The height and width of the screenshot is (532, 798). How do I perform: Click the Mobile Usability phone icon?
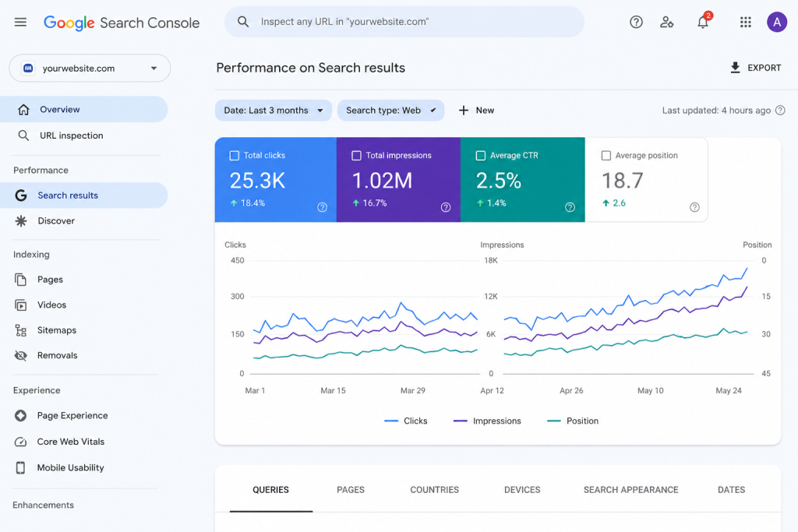pyautogui.click(x=20, y=467)
